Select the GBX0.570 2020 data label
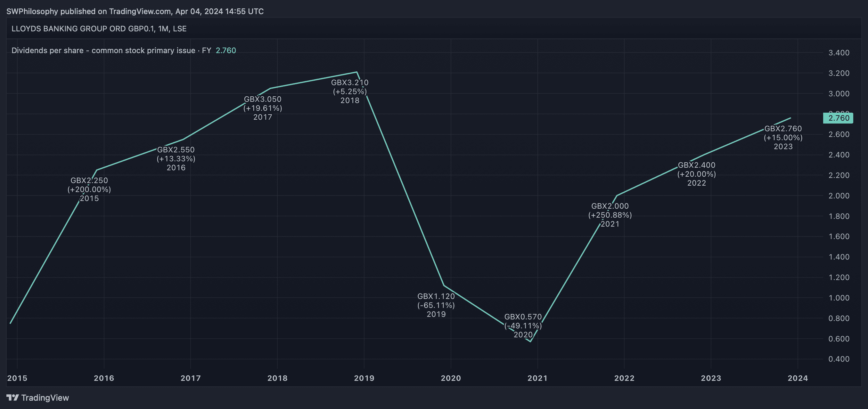 pyautogui.click(x=523, y=325)
